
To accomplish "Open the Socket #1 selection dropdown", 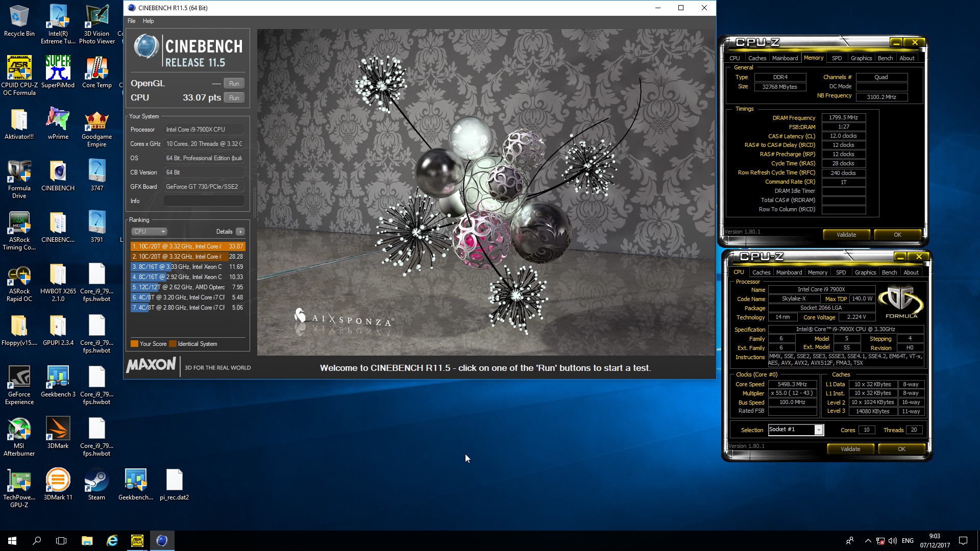I will tap(796, 430).
